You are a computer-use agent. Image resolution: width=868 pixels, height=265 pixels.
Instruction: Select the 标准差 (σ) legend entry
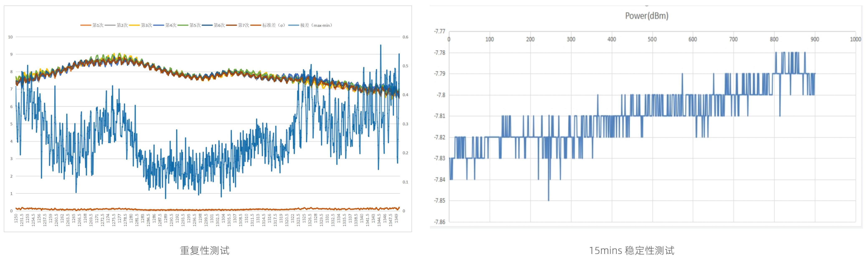(274, 25)
